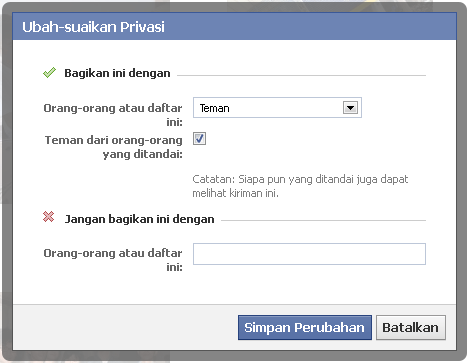468x363 pixels.
Task: Click the Catatan note about tagged people
Action: pyautogui.click(x=300, y=186)
